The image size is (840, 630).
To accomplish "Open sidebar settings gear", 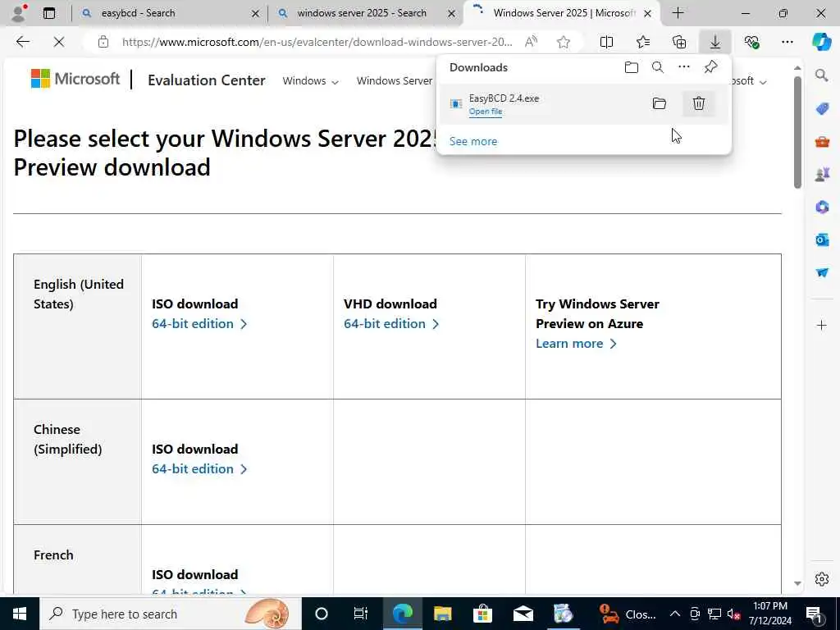I will [x=822, y=579].
